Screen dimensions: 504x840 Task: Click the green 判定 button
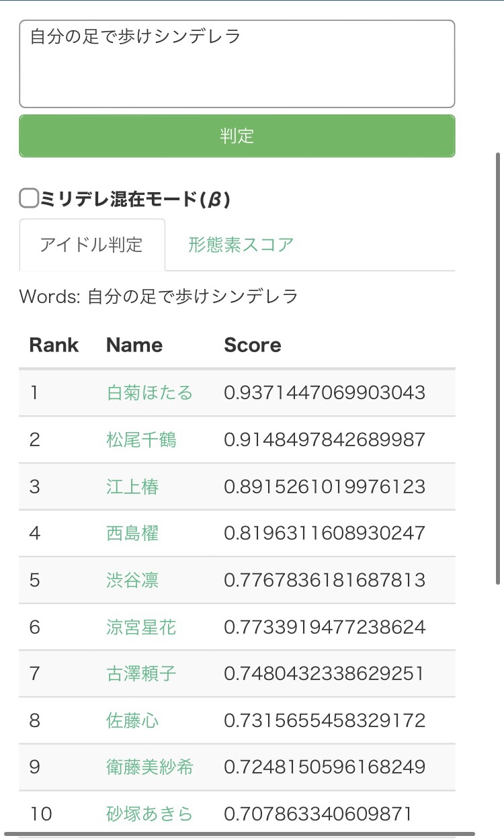click(237, 136)
